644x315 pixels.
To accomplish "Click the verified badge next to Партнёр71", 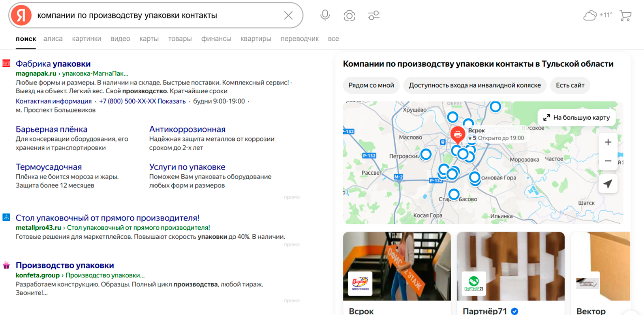I will (514, 311).
